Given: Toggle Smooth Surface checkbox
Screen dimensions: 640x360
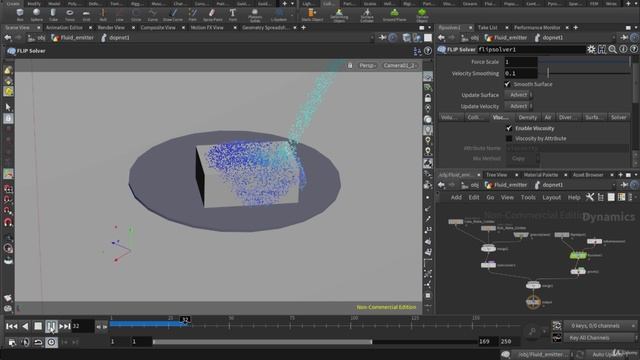Looking at the screenshot, I should pyautogui.click(x=507, y=84).
